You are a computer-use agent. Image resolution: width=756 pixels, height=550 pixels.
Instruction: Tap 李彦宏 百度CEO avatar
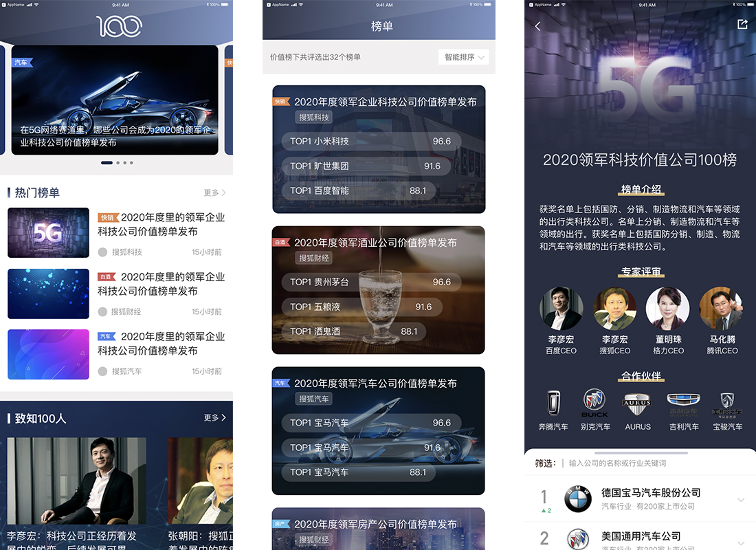tap(562, 309)
